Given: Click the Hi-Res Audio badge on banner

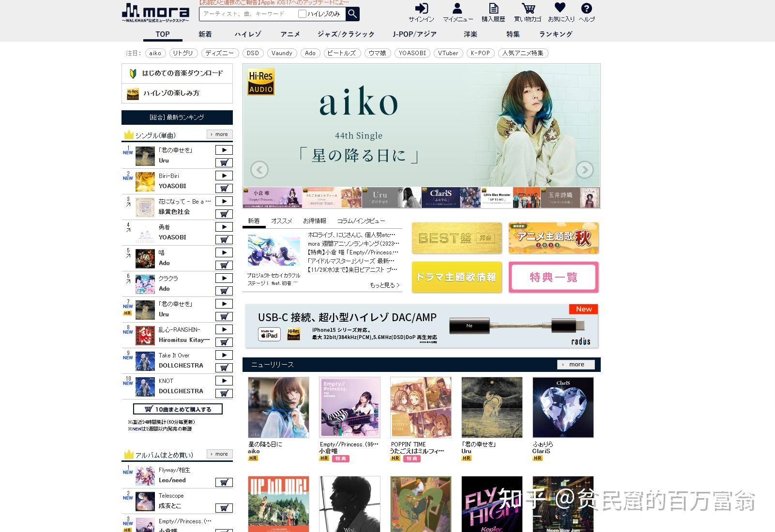Looking at the screenshot, I should click(x=261, y=82).
